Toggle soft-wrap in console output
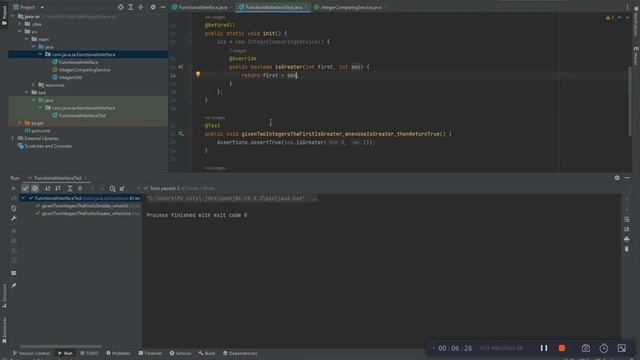 (x=627, y=220)
